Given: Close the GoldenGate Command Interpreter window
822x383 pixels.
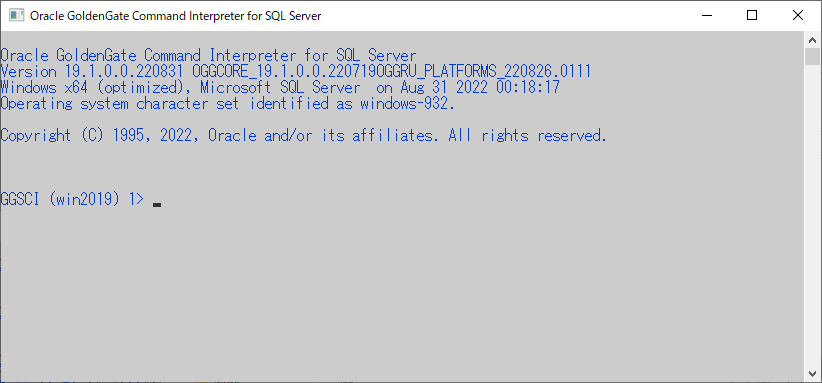Looking at the screenshot, I should click(798, 15).
